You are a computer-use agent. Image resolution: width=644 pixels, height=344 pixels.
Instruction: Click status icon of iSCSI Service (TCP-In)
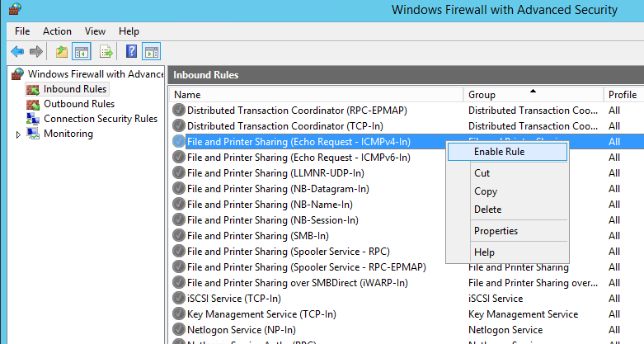pyautogui.click(x=179, y=299)
